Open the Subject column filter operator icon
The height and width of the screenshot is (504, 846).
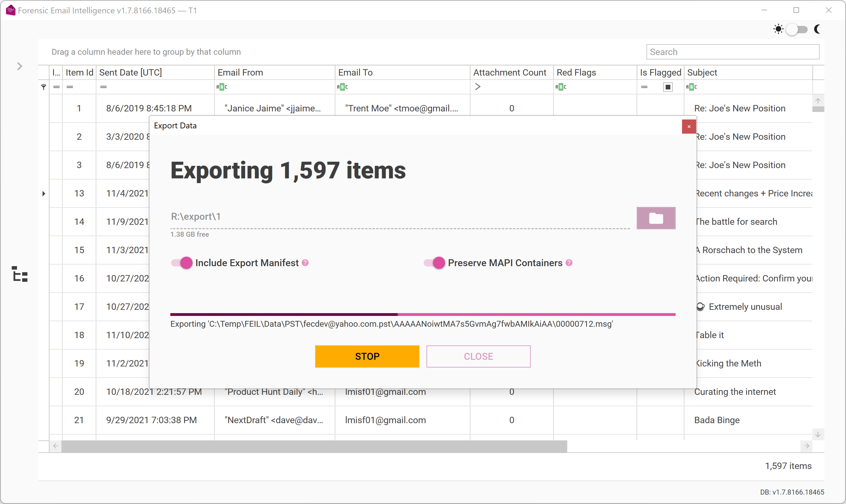click(x=691, y=87)
